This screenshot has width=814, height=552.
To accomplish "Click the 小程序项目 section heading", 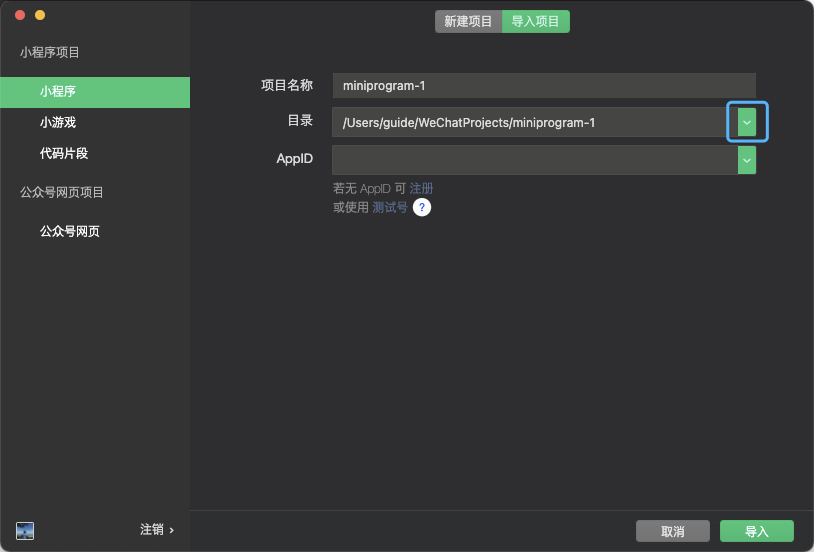I will (x=50, y=52).
